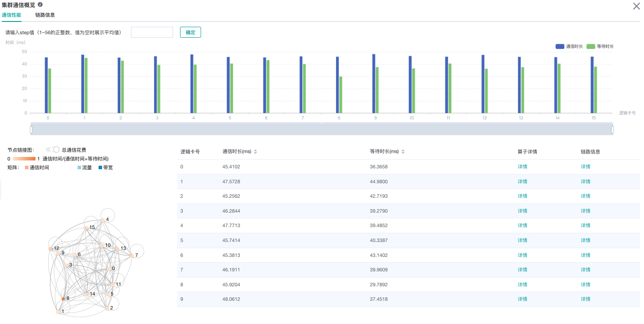Select the 通信性能 tab
This screenshot has height=324, width=644.
pos(11,15)
